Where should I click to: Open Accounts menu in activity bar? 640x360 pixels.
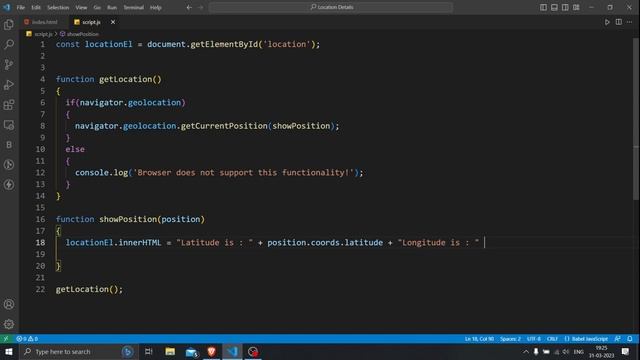point(9,304)
